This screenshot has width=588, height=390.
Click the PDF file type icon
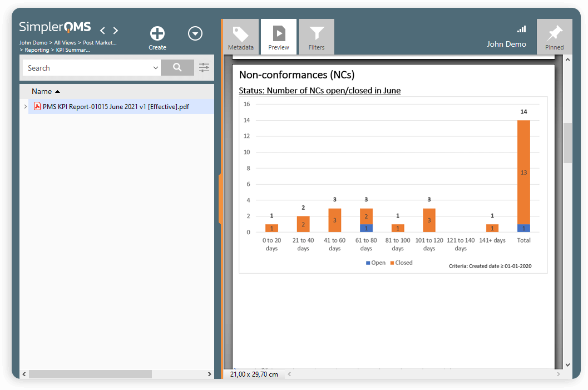click(36, 105)
